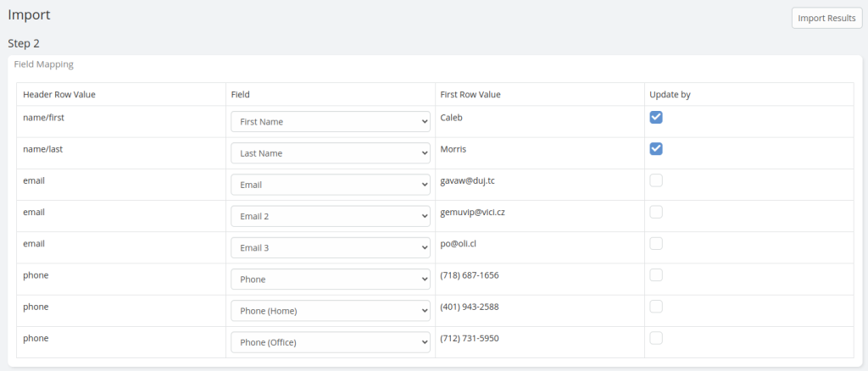Click the Field column header
The image size is (868, 371).
pyautogui.click(x=240, y=95)
